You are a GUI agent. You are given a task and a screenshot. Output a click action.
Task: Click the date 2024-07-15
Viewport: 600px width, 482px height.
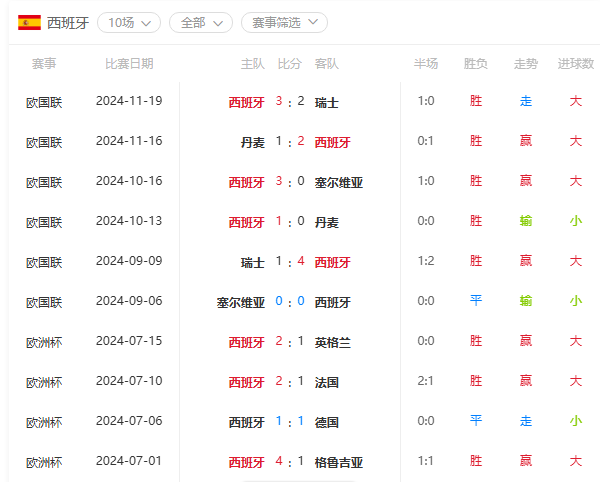pos(129,341)
